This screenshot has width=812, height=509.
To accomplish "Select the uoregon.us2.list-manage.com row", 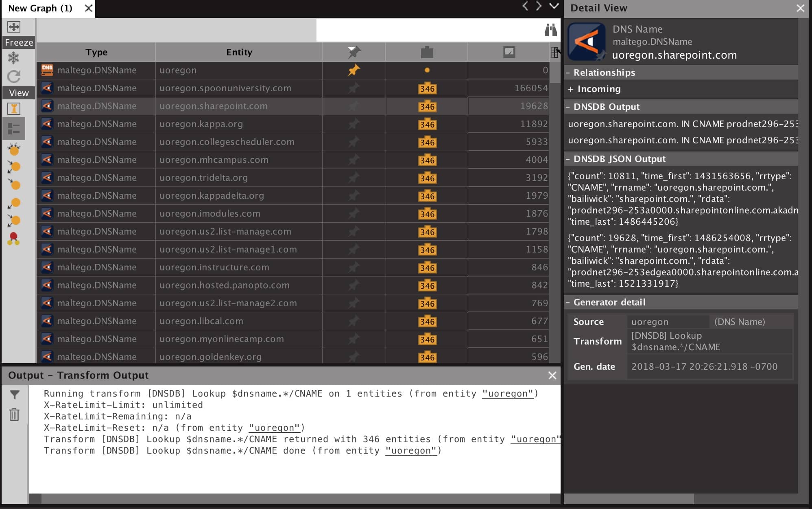I will point(293,231).
